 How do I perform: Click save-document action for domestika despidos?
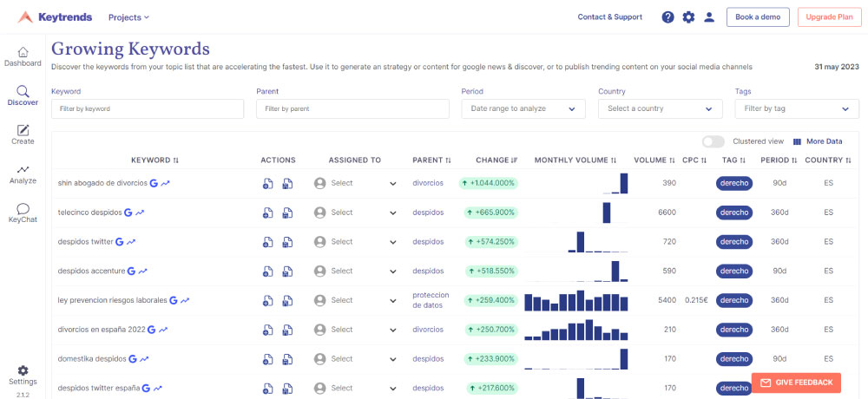[287, 359]
